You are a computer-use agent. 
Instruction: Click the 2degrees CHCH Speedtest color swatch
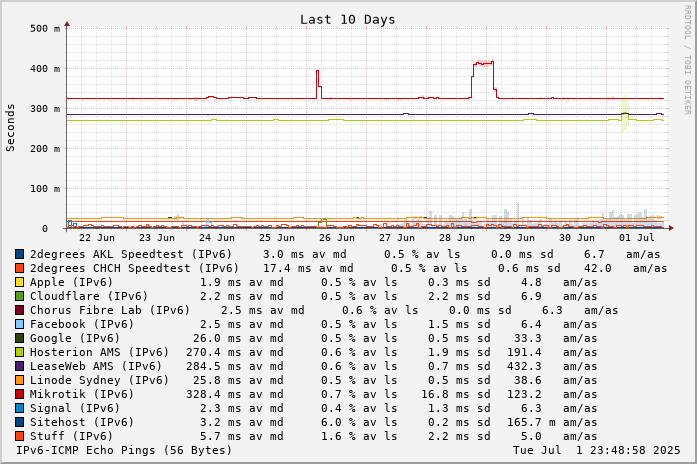(19, 268)
